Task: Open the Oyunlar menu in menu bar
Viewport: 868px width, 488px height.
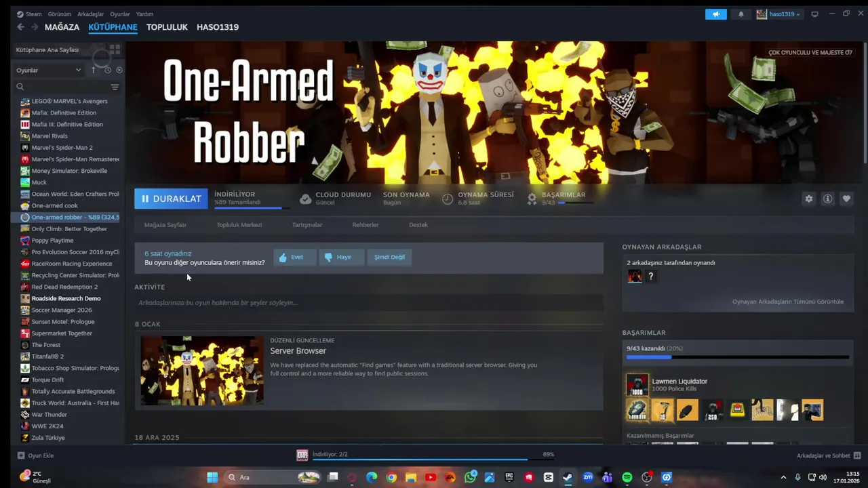Action: 120,14
